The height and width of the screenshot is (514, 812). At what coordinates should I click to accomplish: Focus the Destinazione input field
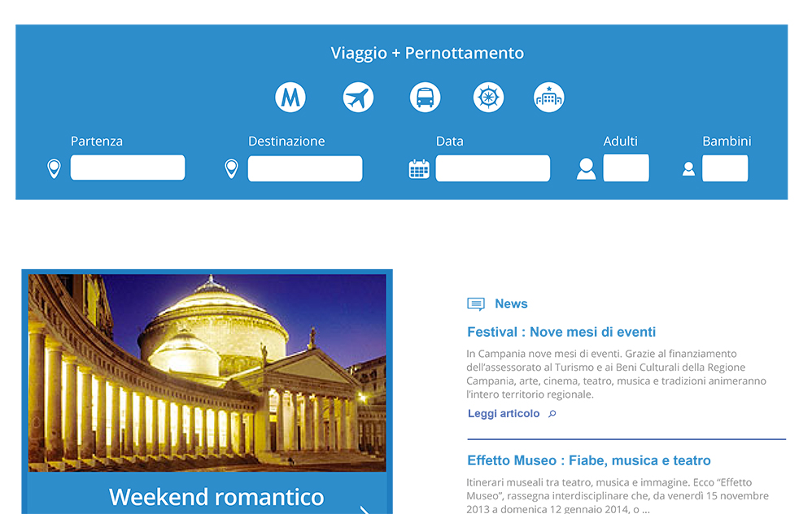tap(305, 168)
